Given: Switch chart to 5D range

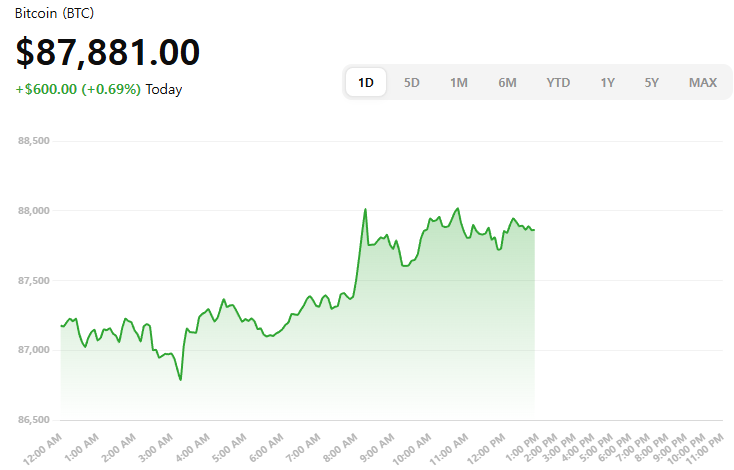Looking at the screenshot, I should 412,82.
